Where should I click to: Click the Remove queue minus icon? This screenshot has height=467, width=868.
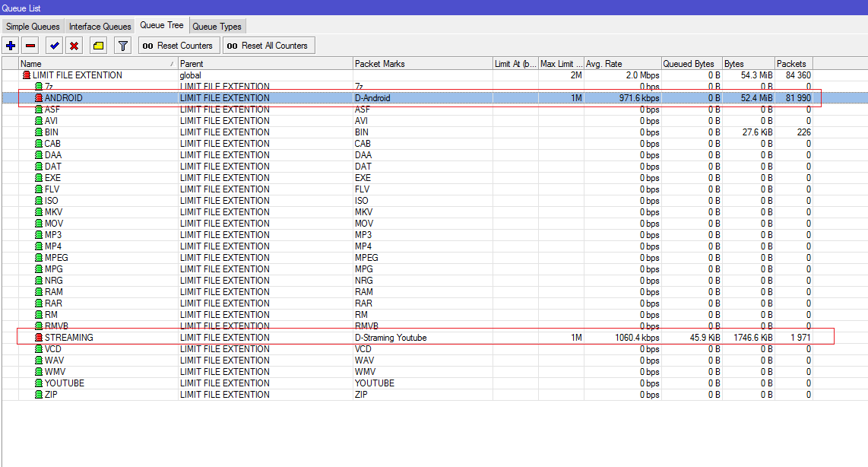point(31,45)
